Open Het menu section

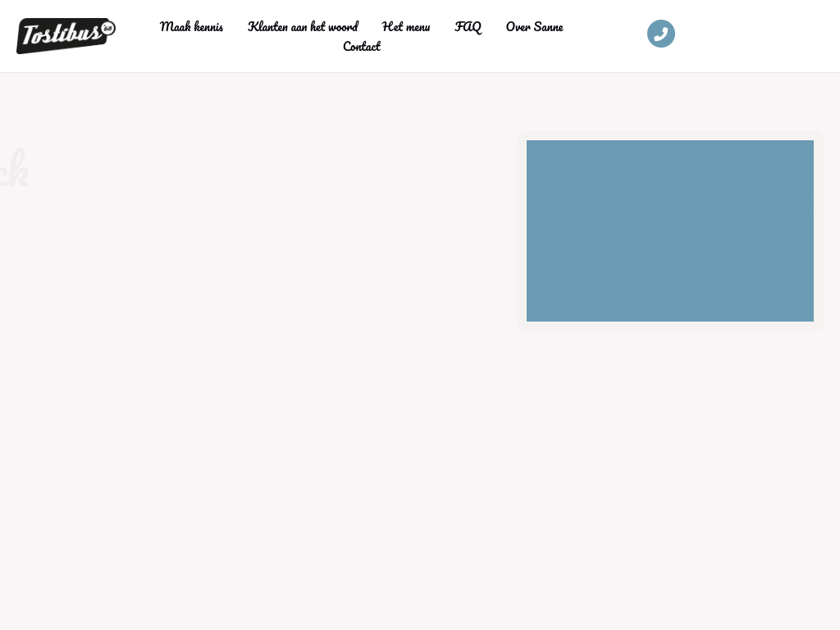click(x=405, y=27)
